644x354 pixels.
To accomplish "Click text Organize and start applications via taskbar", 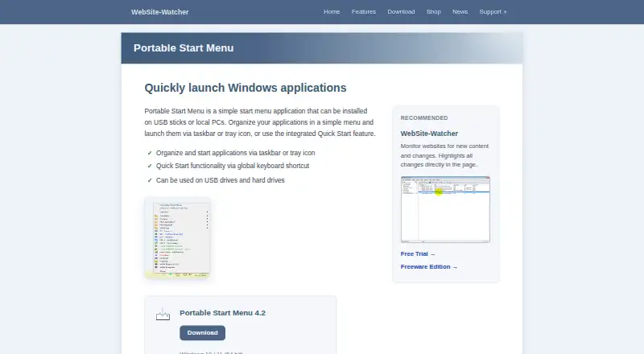I will pos(235,153).
